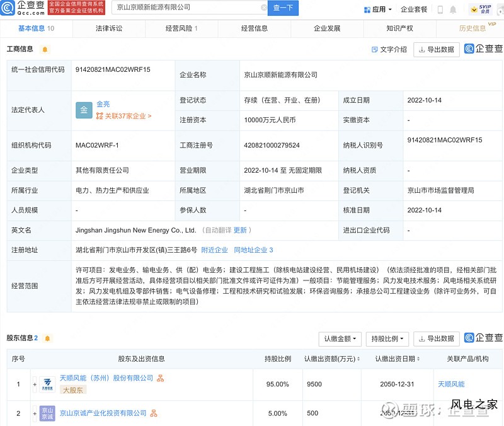Open the 应用 dropdown menu
Image resolution: width=504 pixels, height=426 pixels.
click(x=378, y=9)
